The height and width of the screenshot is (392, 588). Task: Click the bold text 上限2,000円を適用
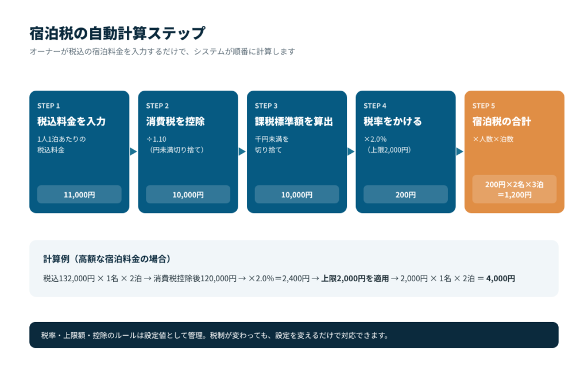click(x=355, y=278)
